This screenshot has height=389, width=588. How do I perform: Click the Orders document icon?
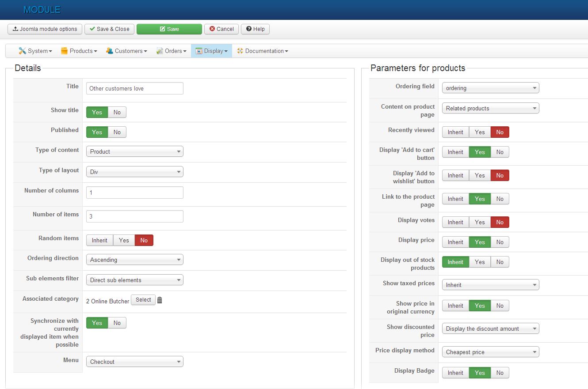coord(160,51)
